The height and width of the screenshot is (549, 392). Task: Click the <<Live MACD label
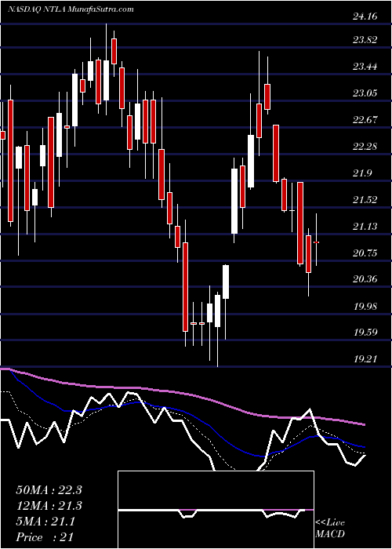coord(330,529)
